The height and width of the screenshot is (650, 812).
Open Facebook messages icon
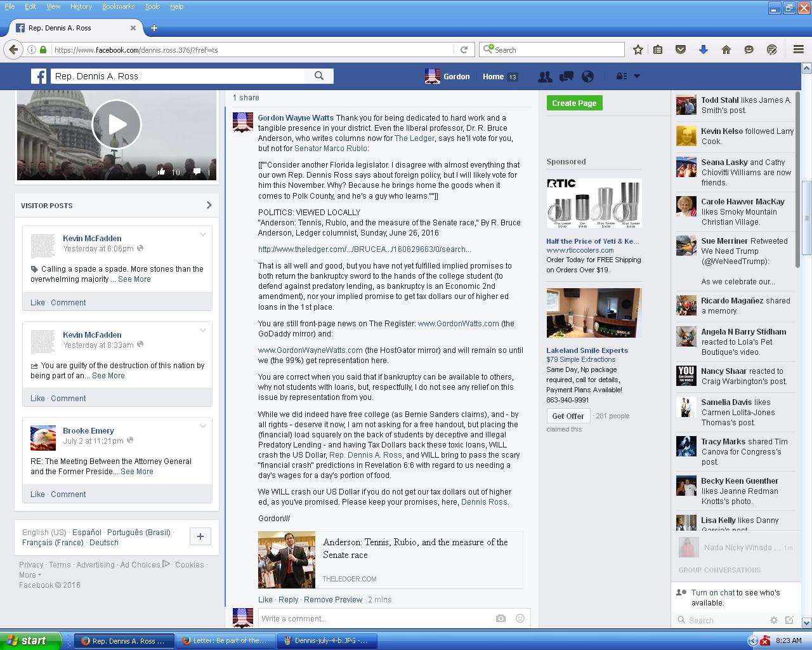566,77
